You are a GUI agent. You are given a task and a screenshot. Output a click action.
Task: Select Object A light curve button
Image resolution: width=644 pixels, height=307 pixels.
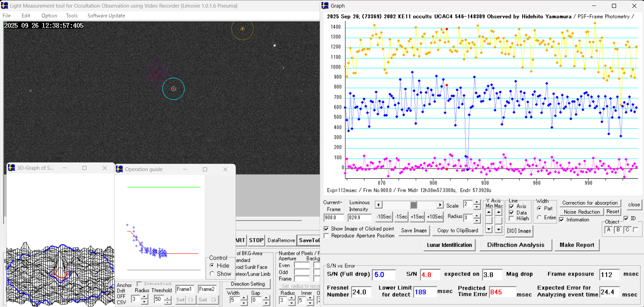pyautogui.click(x=609, y=230)
